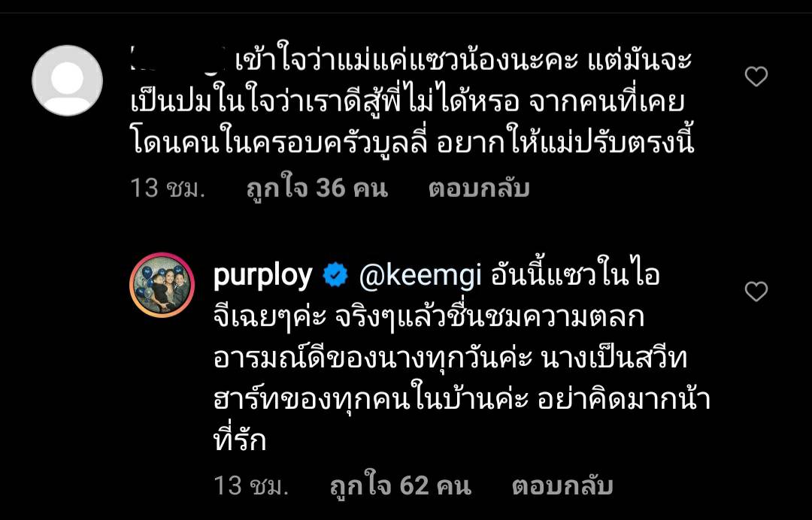
Task: Click the 13 ชม. timestamp on purploy's reply
Action: click(x=251, y=486)
